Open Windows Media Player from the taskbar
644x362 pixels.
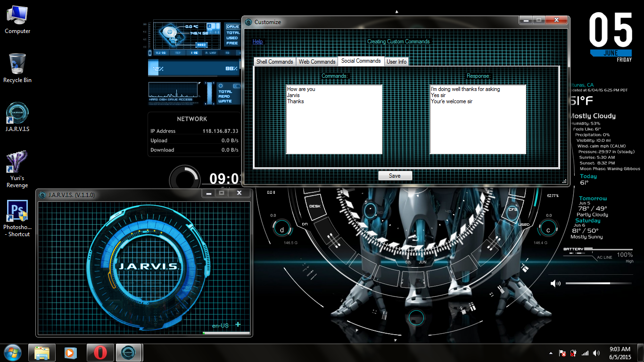click(71, 352)
